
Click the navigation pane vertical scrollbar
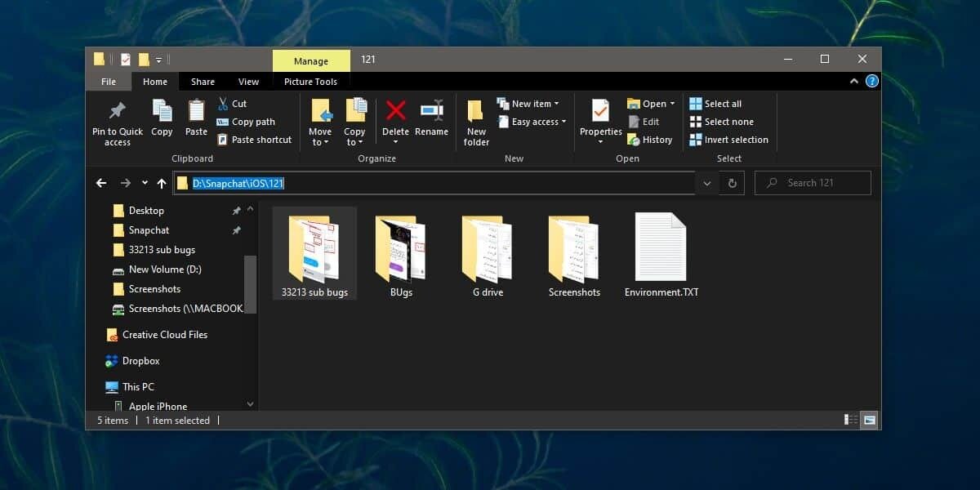click(250, 284)
